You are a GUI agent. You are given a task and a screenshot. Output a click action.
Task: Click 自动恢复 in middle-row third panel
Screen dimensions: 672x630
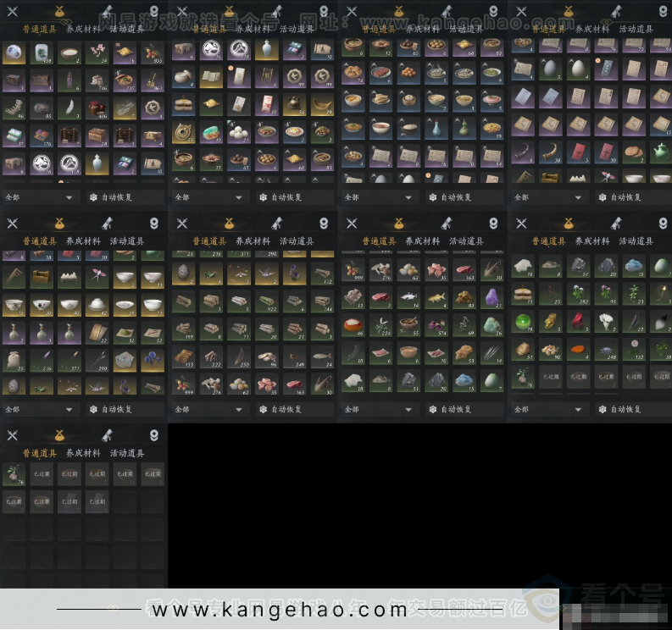click(x=464, y=409)
